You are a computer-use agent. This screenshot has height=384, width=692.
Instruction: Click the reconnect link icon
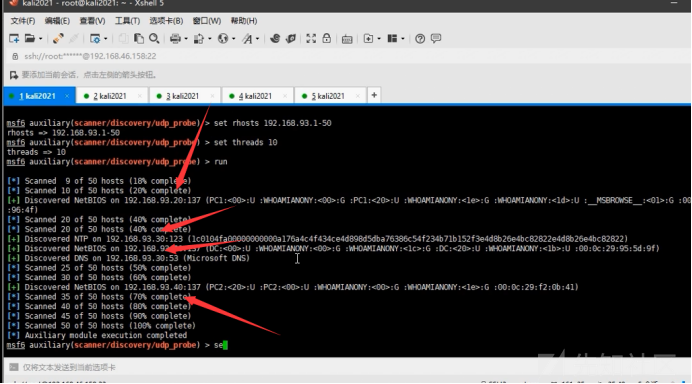point(58,39)
